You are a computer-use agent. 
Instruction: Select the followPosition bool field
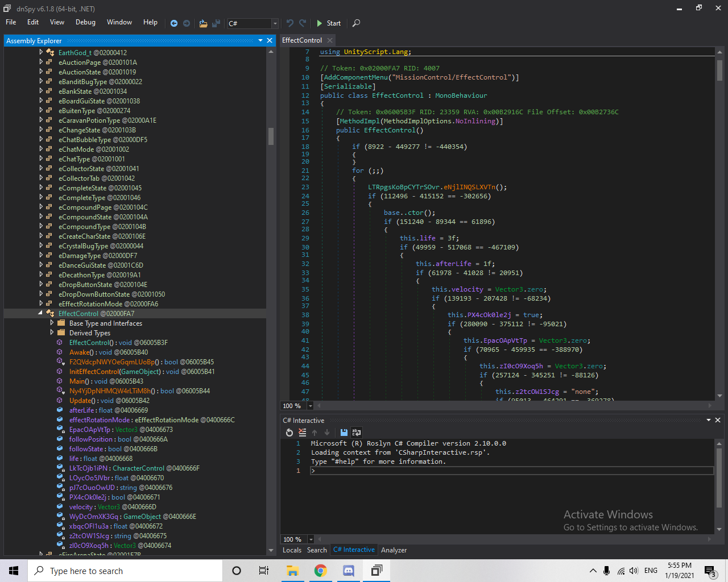tap(118, 439)
